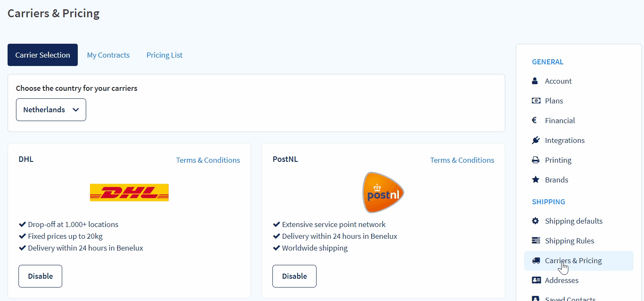Click the Account person icon

(x=535, y=81)
